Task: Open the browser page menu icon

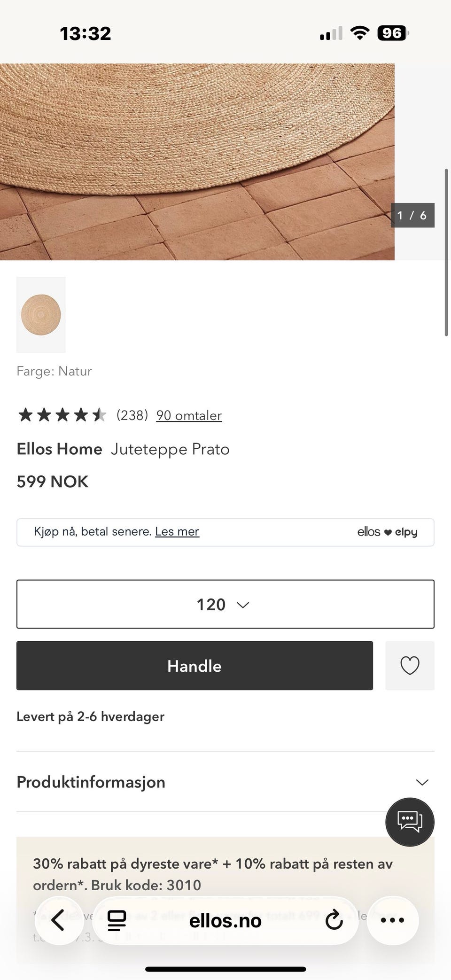Action: point(117,920)
